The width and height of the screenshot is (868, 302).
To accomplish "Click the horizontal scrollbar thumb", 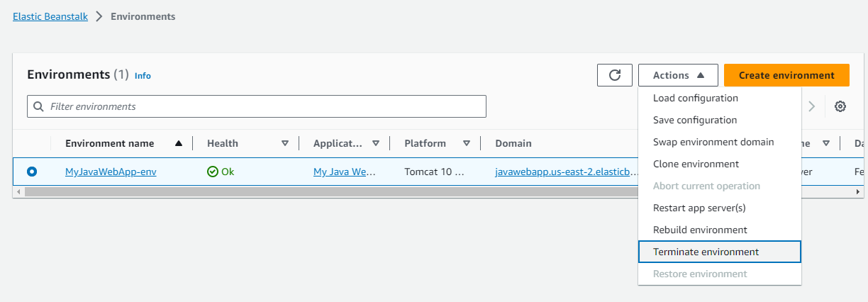I will (331, 192).
